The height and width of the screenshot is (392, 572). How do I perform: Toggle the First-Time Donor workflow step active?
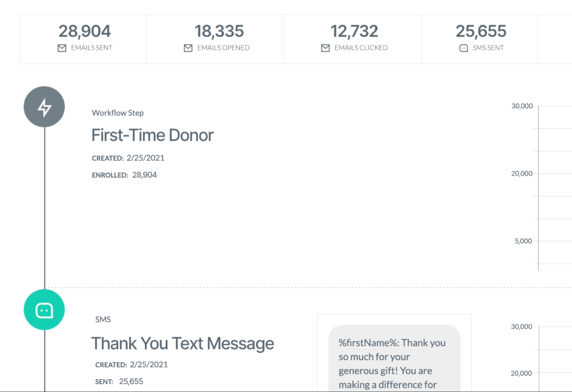point(44,107)
